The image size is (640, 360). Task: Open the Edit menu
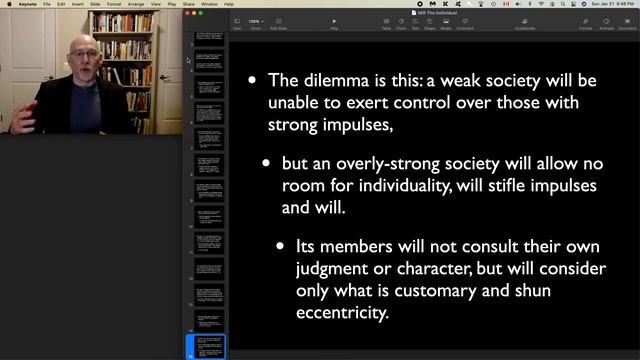(x=61, y=4)
